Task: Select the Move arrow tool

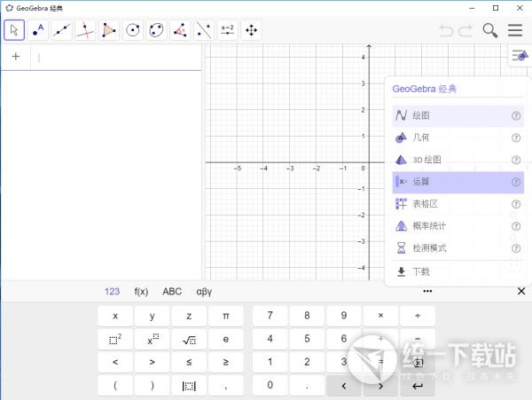Action: [x=14, y=30]
